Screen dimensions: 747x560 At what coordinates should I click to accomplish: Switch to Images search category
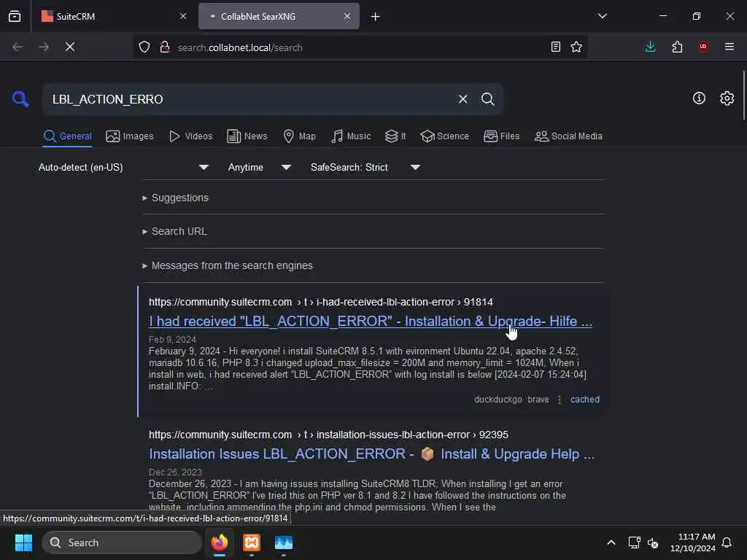(130, 136)
